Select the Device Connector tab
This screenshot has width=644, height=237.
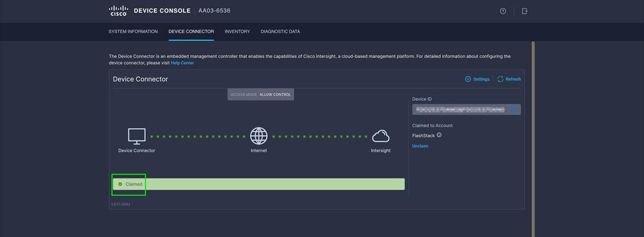[191, 31]
